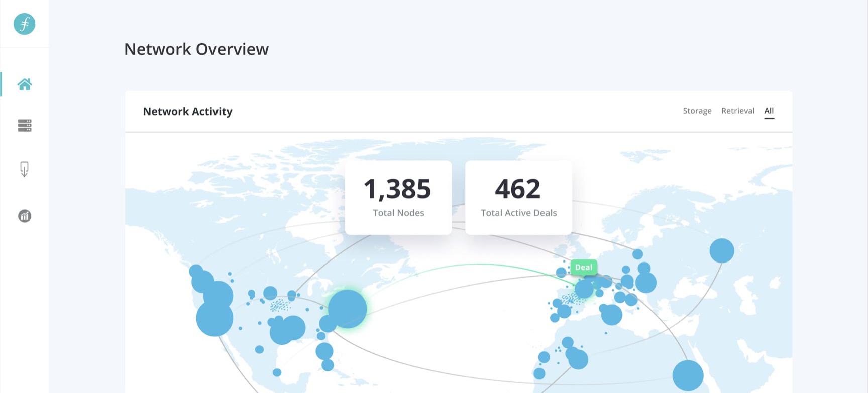This screenshot has height=393, width=868.
Task: Click the green deal arc over the Atlantic
Action: [477, 264]
